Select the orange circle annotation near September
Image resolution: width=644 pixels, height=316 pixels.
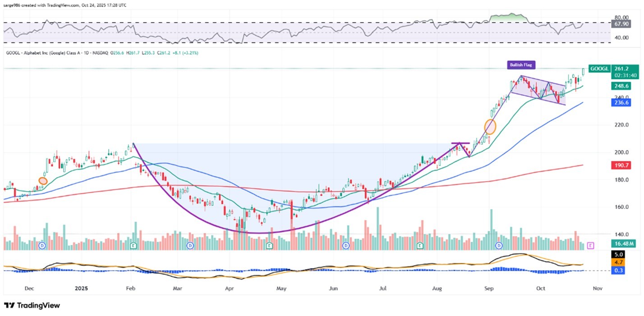[490, 126]
